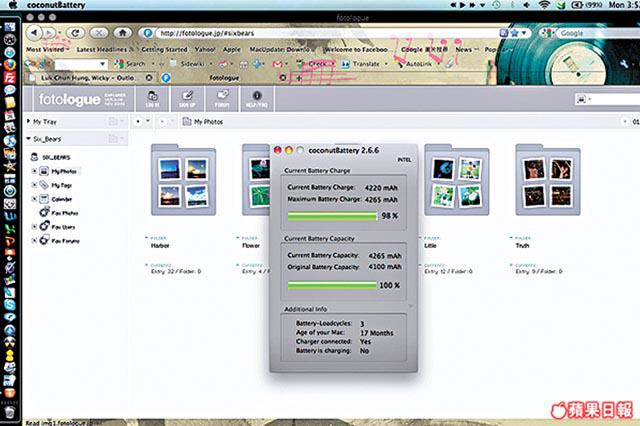640x426 pixels.
Task: Open the dropdown arrow beside Translate
Action: [386, 64]
